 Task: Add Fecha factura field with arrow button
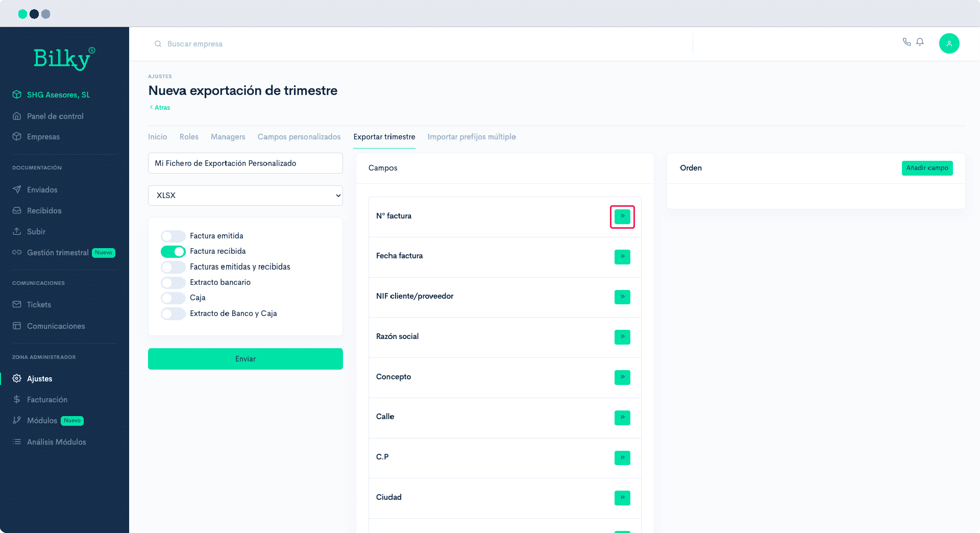coord(622,257)
